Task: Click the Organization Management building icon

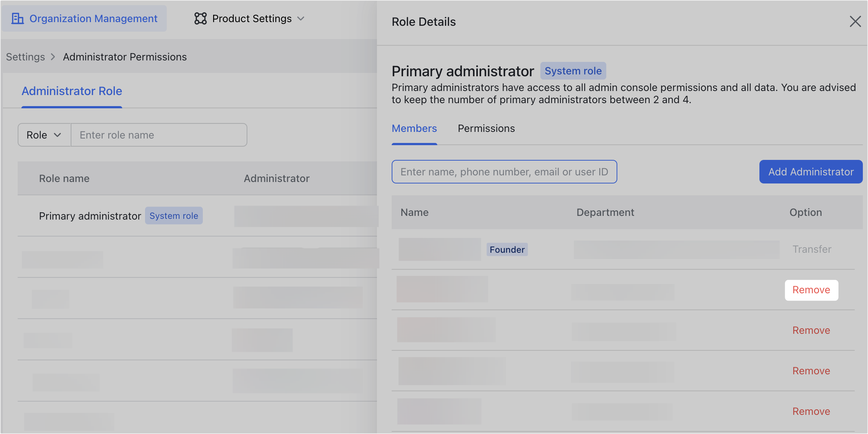Action: coord(18,18)
